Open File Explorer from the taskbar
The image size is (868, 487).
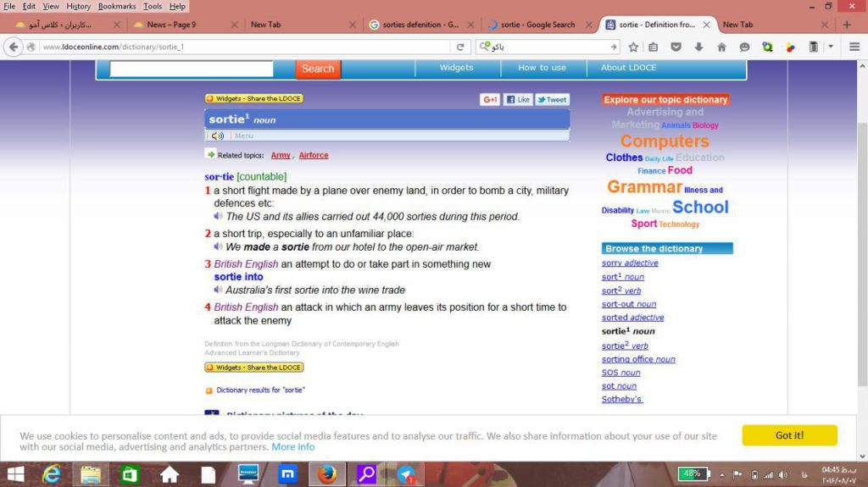[x=90, y=474]
